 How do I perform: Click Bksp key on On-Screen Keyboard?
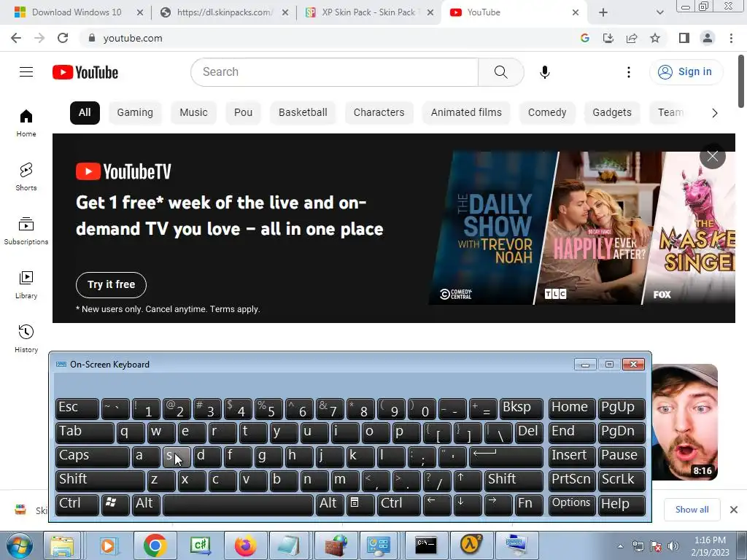521,408
